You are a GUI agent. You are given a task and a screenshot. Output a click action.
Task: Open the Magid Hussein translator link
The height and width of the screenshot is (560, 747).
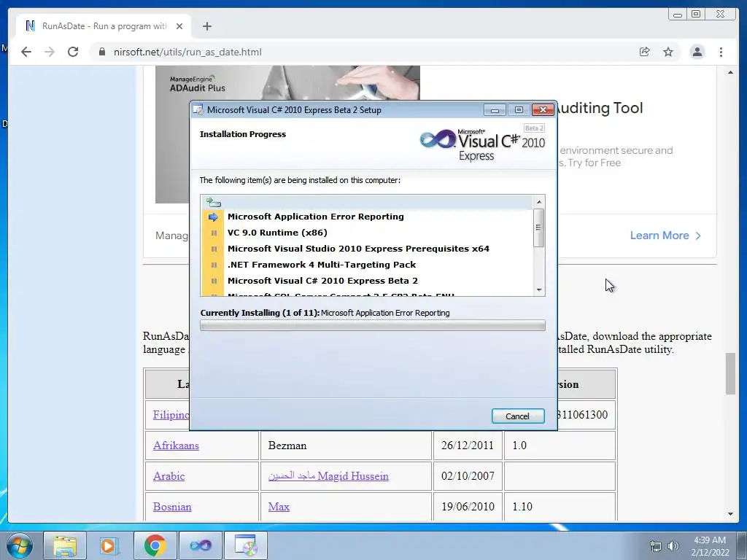(328, 476)
